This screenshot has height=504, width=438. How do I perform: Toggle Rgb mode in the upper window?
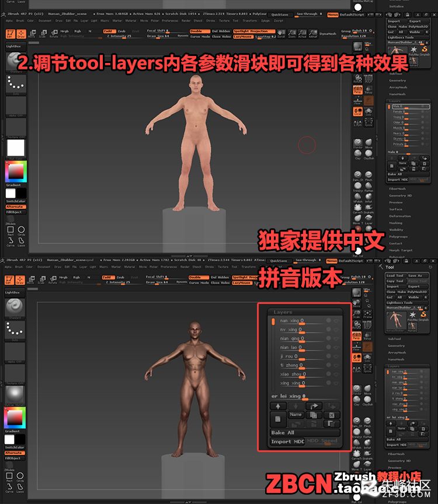point(78,31)
